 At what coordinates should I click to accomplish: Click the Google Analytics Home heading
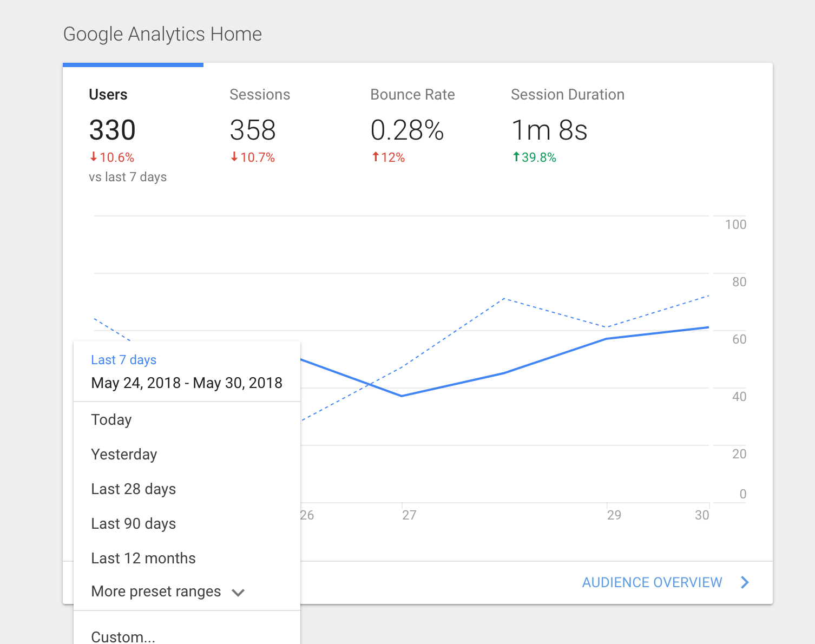(x=162, y=34)
